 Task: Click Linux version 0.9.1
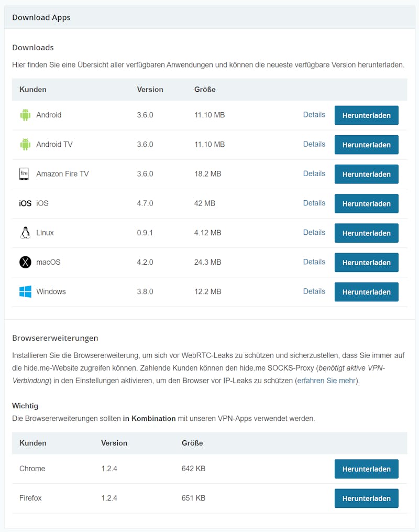pos(145,233)
